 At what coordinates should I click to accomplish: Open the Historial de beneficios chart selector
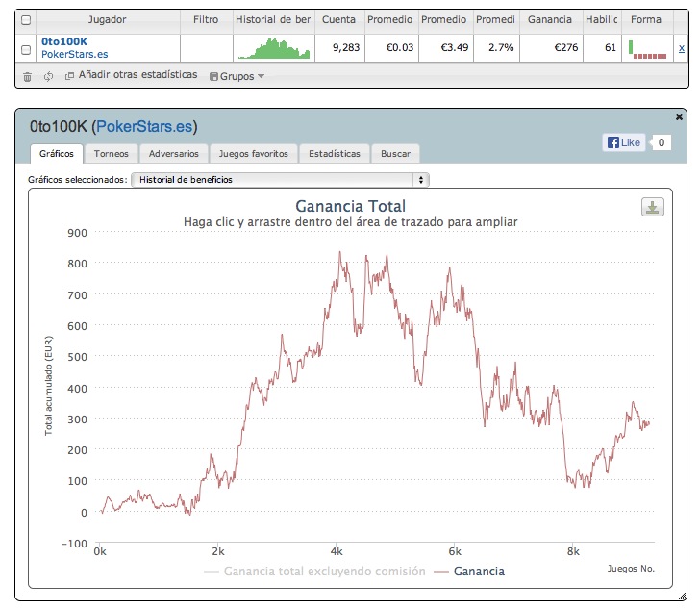[280, 180]
